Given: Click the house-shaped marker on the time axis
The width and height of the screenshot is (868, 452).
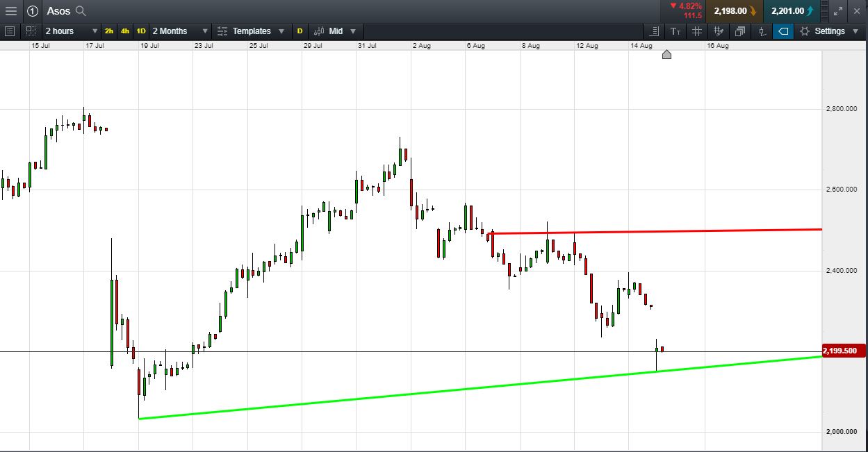Looking at the screenshot, I should [x=666, y=54].
